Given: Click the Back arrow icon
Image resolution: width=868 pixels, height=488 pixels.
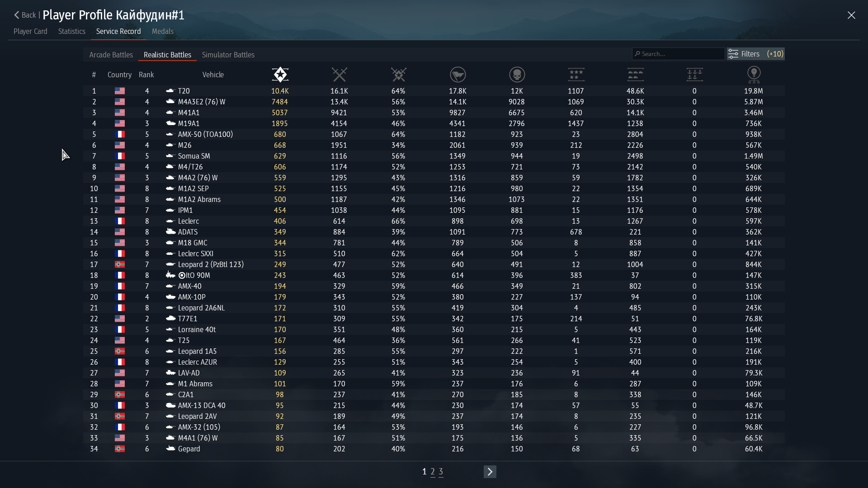Looking at the screenshot, I should pos(17,15).
